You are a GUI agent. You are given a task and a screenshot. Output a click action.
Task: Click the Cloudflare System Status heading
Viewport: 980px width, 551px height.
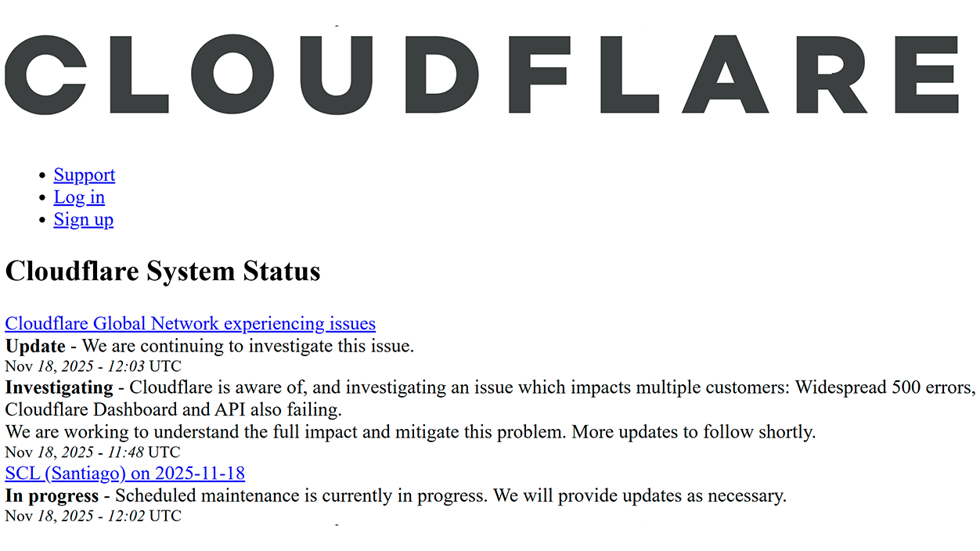162,271
